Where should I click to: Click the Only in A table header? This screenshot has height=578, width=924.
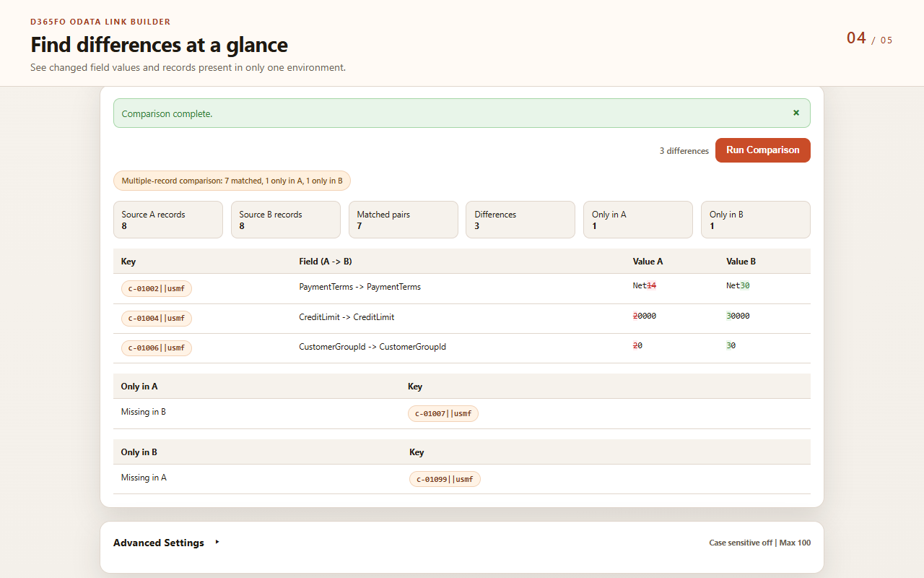pyautogui.click(x=139, y=387)
